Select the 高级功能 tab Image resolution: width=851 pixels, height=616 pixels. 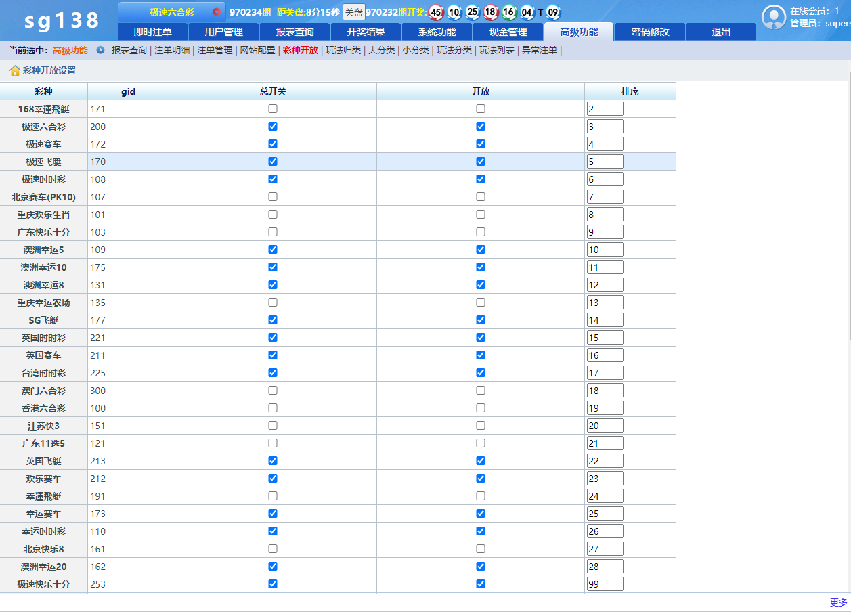(x=579, y=32)
